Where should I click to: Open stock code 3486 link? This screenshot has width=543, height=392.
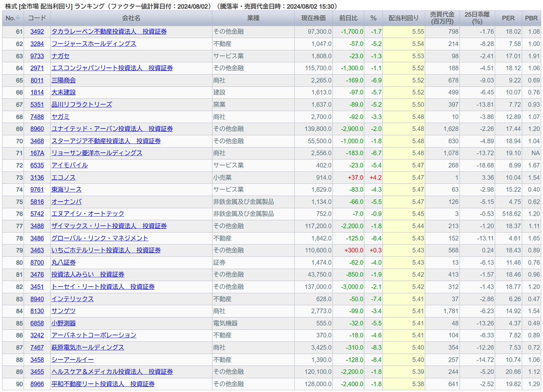coord(37,238)
